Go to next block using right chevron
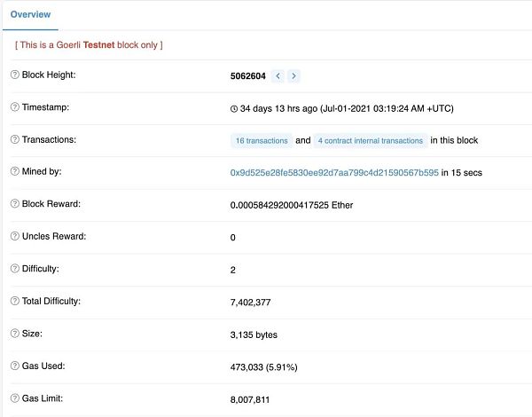This screenshot has width=532, height=417. point(293,76)
